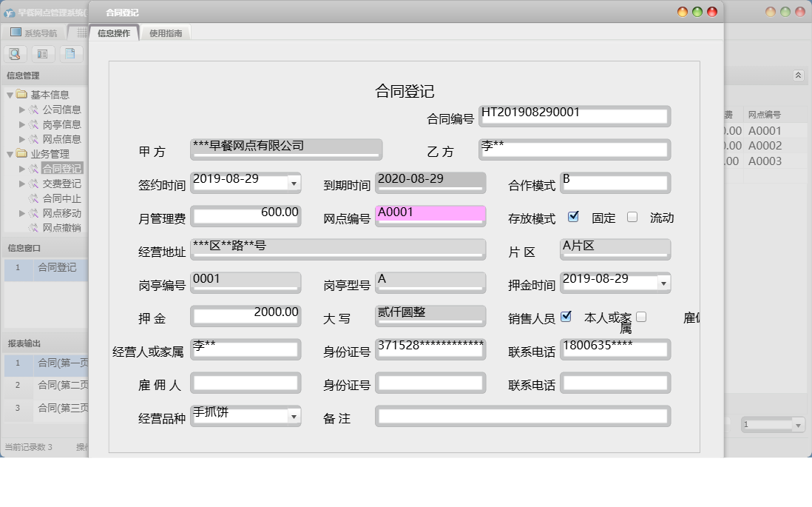
Task: Open the 押金时间 date dropdown
Action: 663,283
